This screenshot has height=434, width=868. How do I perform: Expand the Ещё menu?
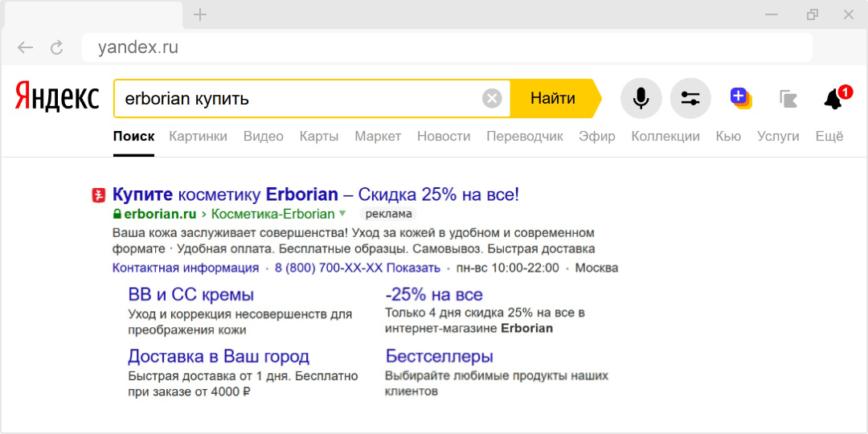[829, 136]
